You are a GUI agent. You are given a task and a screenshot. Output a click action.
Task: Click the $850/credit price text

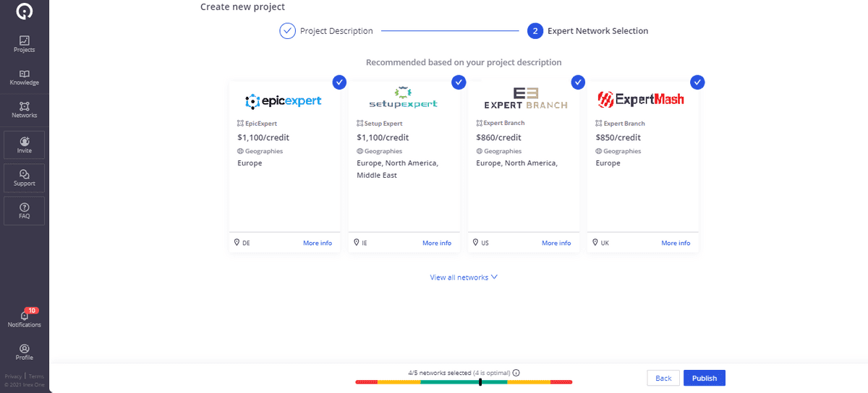(620, 137)
